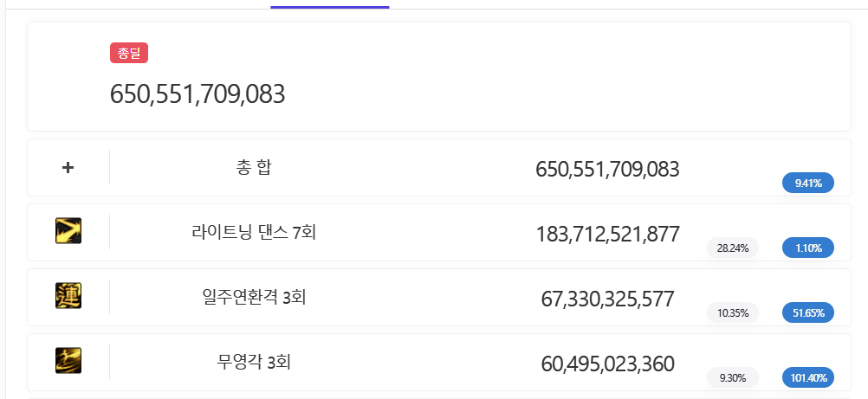Image resolution: width=868 pixels, height=399 pixels.
Task: Click the 총 합 label
Action: pyautogui.click(x=254, y=168)
